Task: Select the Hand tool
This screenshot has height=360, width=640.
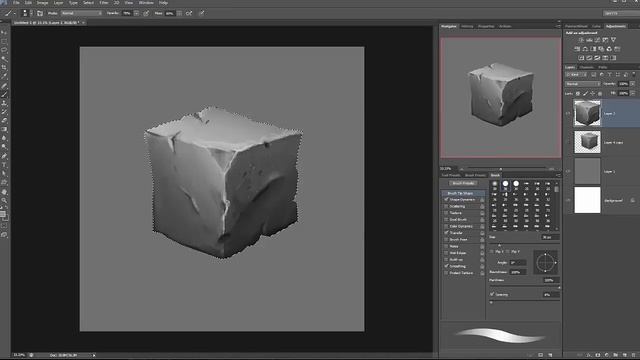Action: [4, 192]
